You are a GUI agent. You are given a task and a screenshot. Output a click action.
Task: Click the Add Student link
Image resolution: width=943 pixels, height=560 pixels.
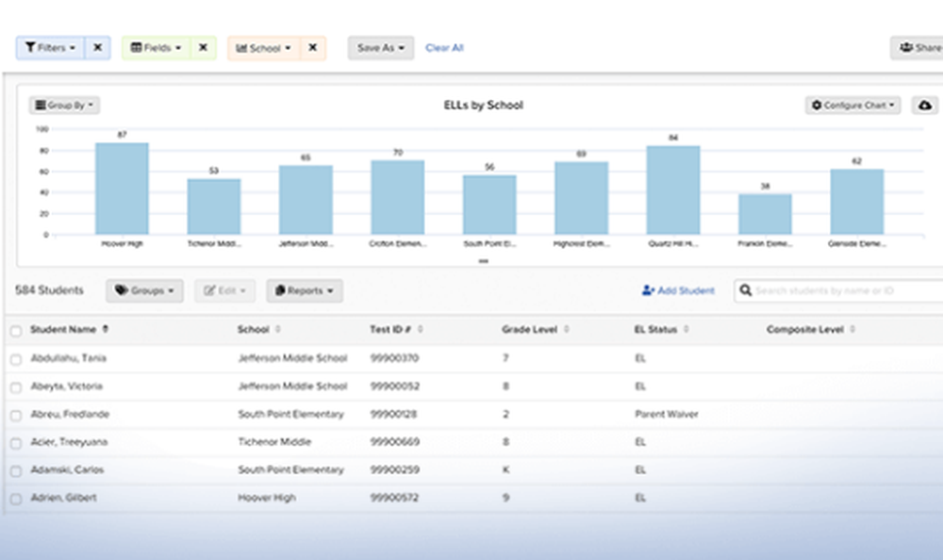(x=678, y=290)
